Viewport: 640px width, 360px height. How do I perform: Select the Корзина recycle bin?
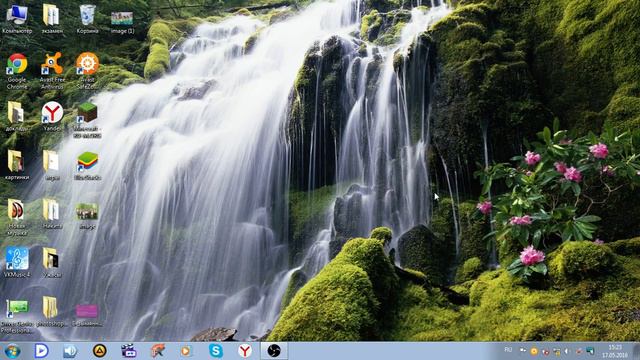pos(87,18)
